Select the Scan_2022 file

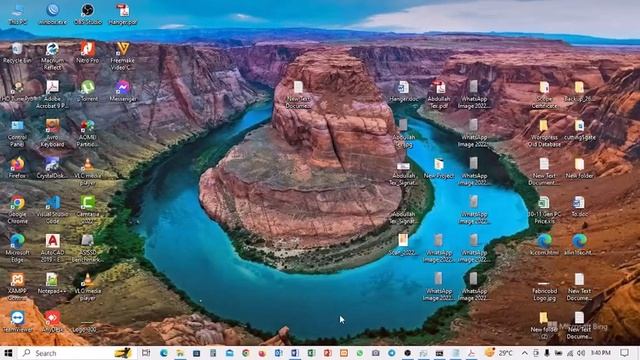click(404, 245)
